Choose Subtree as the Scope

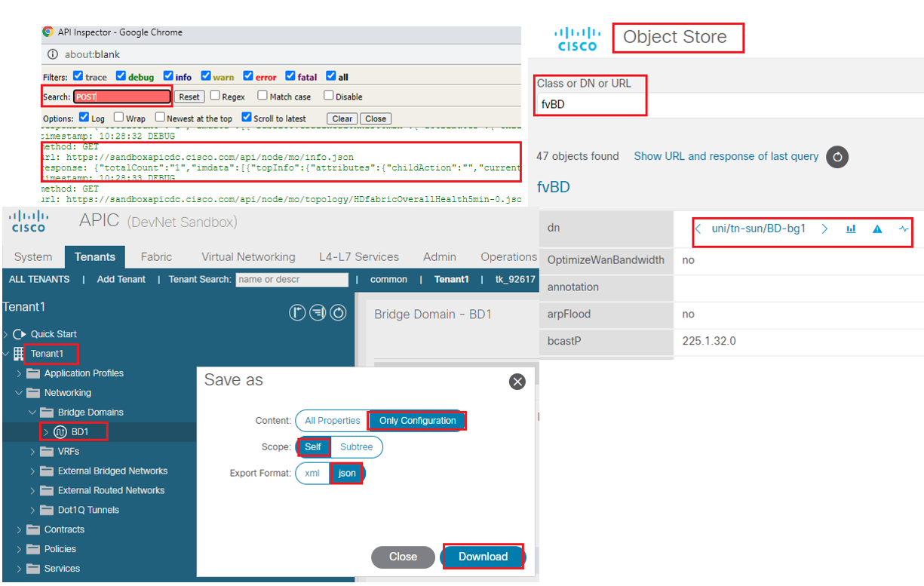point(356,447)
